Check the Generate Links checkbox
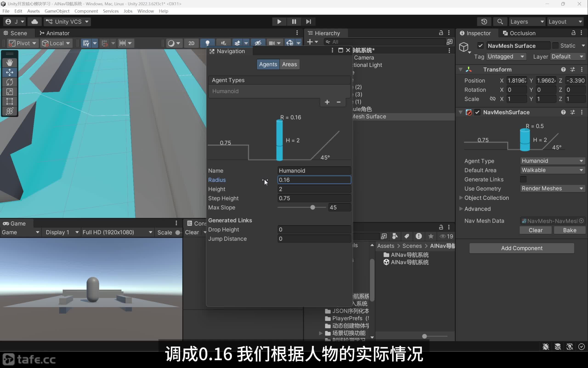 coord(523,179)
